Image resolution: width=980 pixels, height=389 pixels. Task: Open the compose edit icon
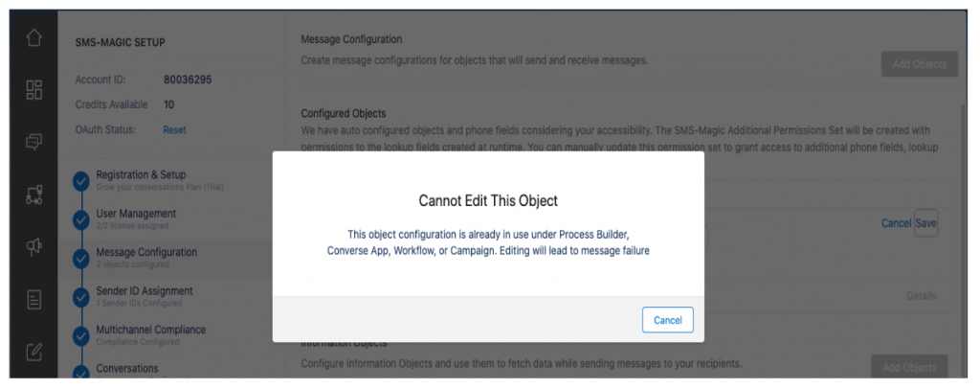(x=33, y=352)
